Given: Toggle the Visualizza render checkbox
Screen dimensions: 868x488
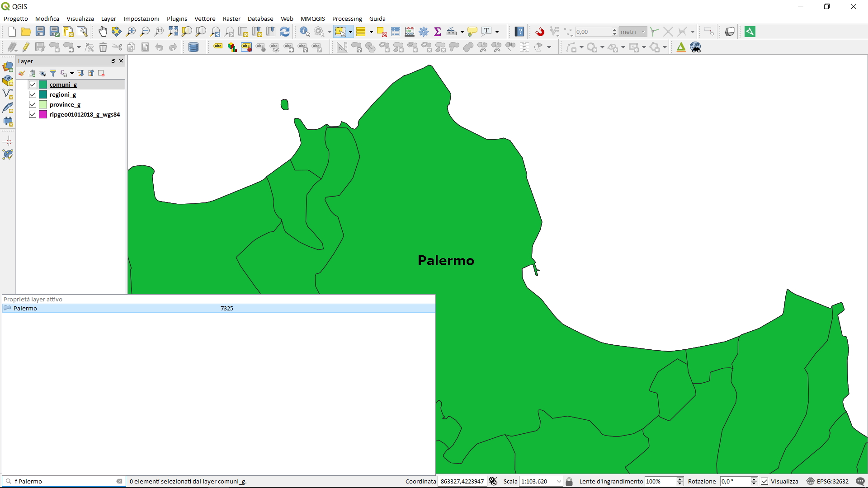Looking at the screenshot, I should (x=764, y=481).
